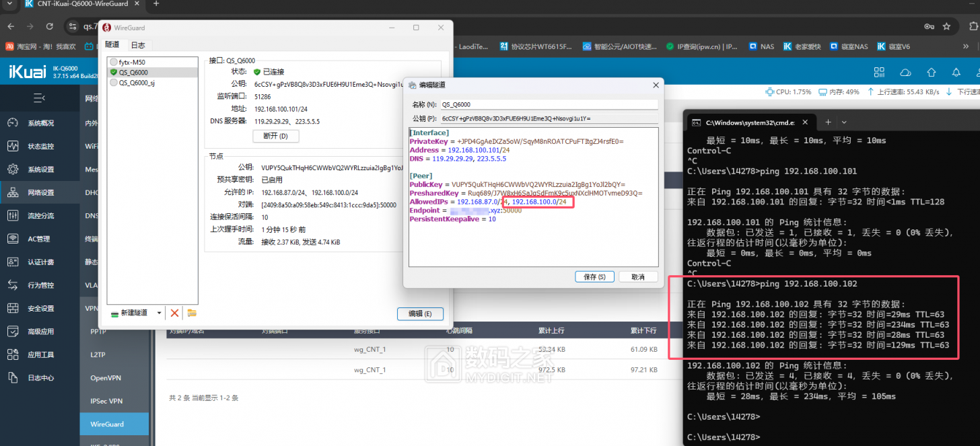Click 取消 in the edit tunnel dialog
This screenshot has width=980, height=446.
(x=638, y=277)
